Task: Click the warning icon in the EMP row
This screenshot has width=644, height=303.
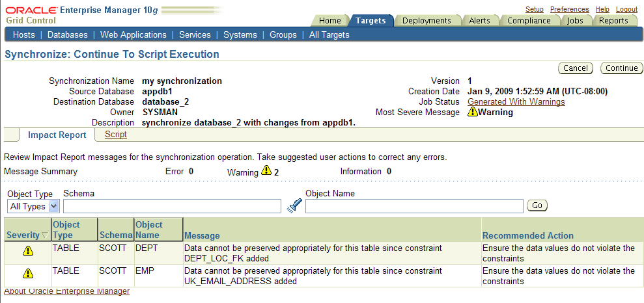Action: coord(27,272)
